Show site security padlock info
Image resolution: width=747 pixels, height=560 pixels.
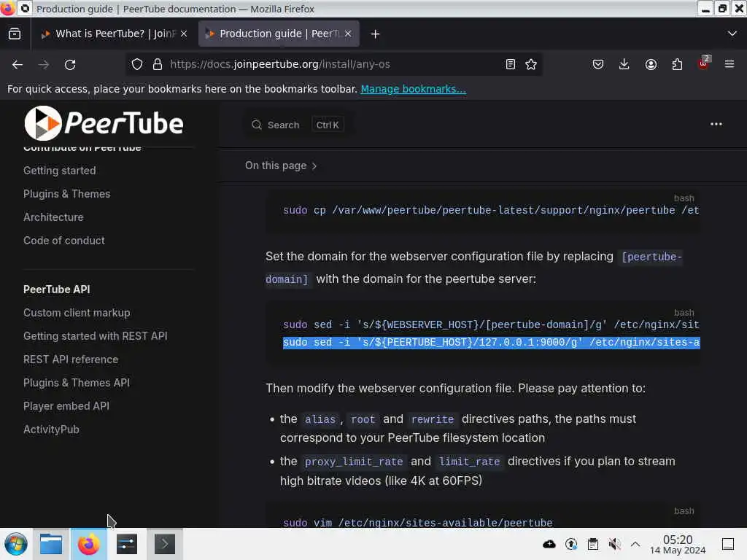158,64
